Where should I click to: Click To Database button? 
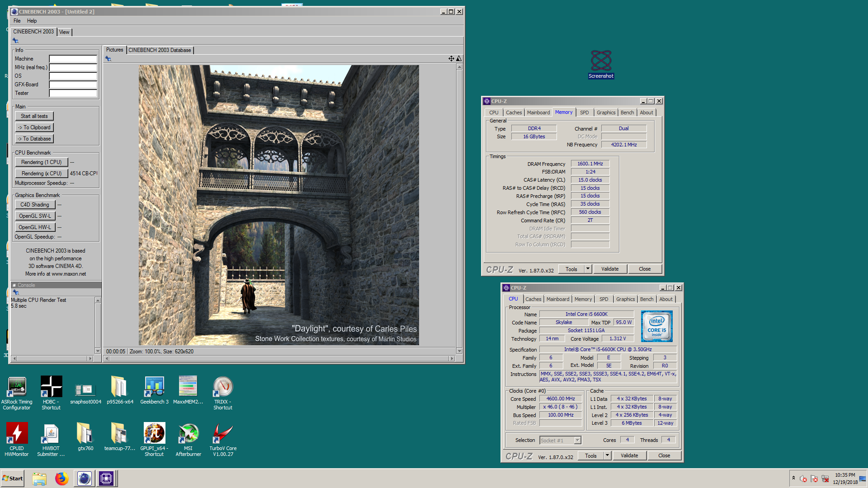[34, 139]
